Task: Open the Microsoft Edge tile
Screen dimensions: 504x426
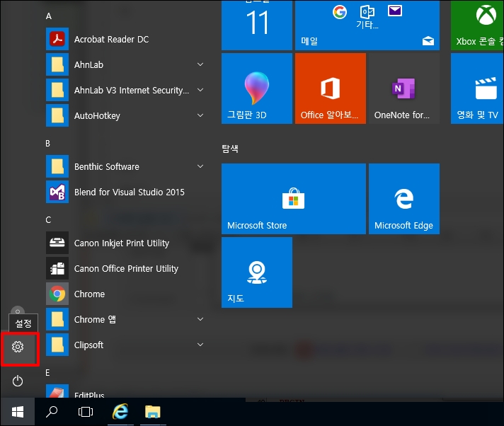Action: (404, 199)
